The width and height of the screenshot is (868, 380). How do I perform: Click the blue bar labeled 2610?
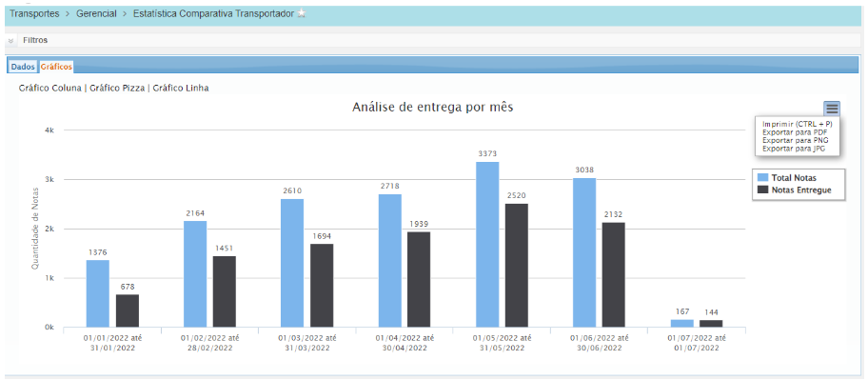292,263
